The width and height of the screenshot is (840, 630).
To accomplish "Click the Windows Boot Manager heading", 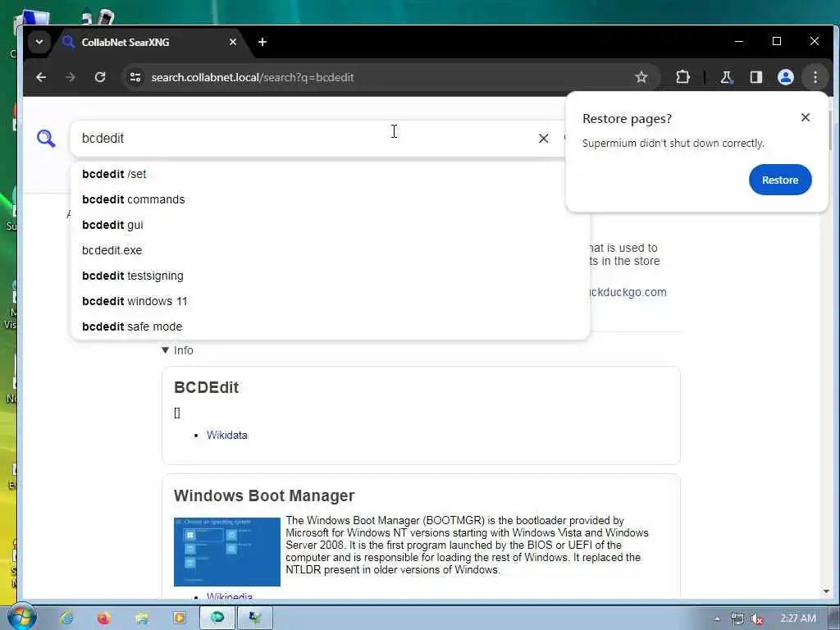I will click(264, 495).
